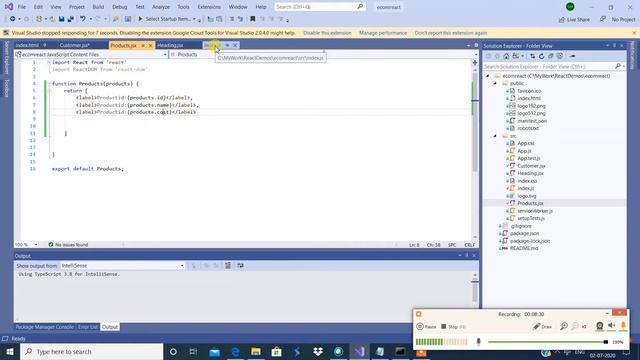Toggle the orange microphone icon in the recorder
Image resolution: width=640 pixels, height=360 pixels.
click(623, 326)
